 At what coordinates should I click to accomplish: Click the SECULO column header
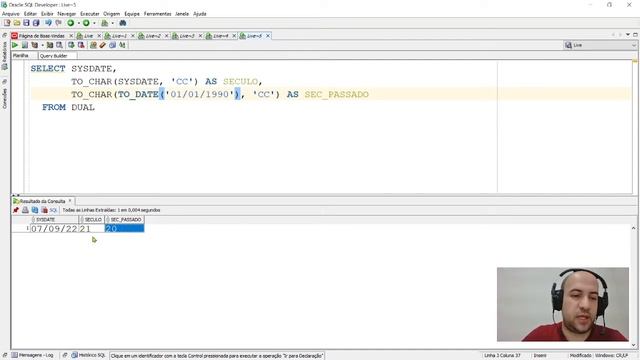point(91,220)
